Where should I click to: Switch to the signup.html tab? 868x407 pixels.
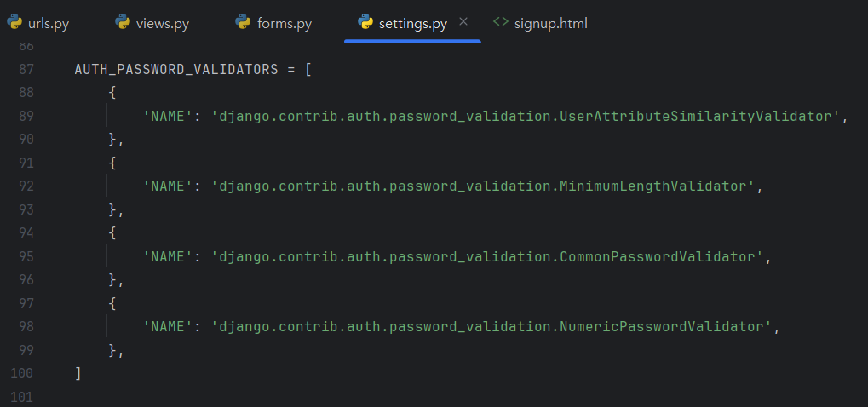click(550, 24)
